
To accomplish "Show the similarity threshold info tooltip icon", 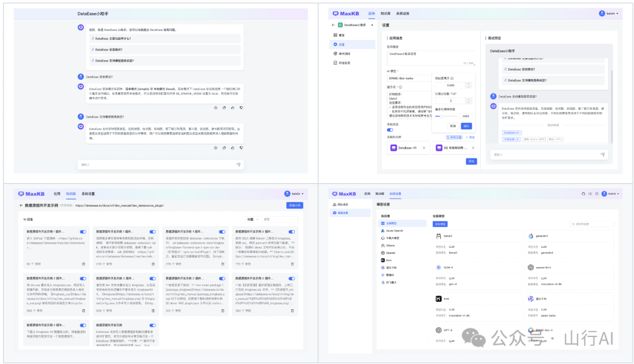I will click(x=452, y=78).
